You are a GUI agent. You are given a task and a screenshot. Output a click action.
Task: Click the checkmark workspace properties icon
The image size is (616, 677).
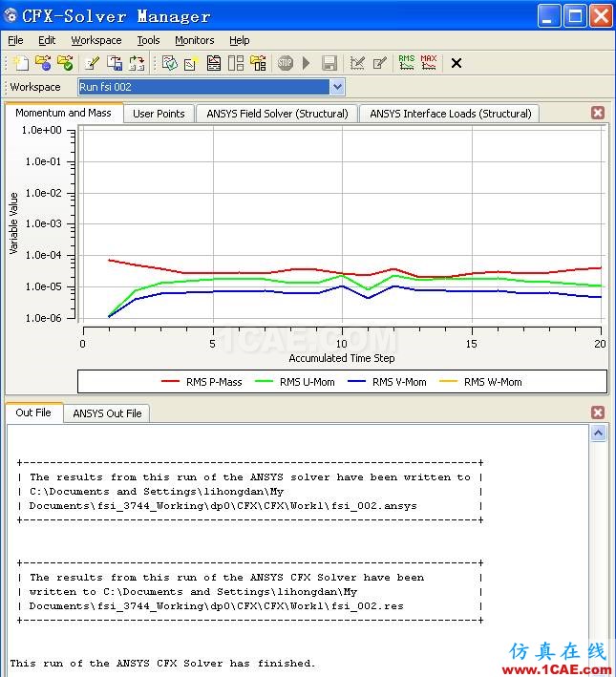point(170,63)
